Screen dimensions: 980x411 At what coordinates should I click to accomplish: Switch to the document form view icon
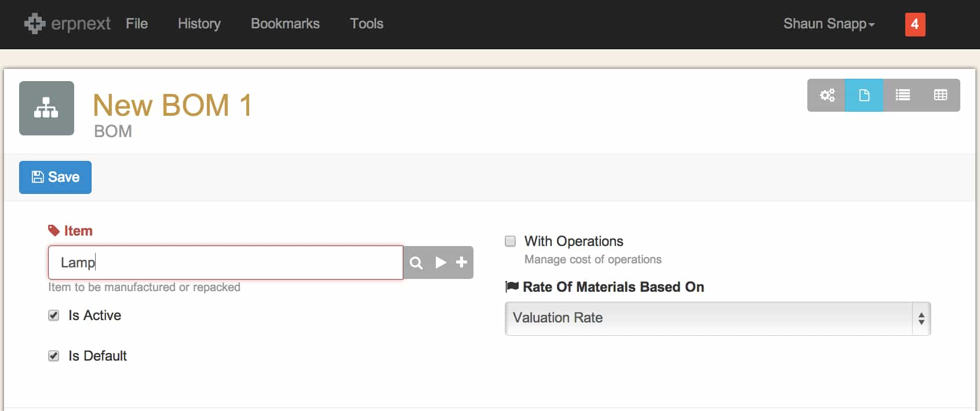[864, 95]
